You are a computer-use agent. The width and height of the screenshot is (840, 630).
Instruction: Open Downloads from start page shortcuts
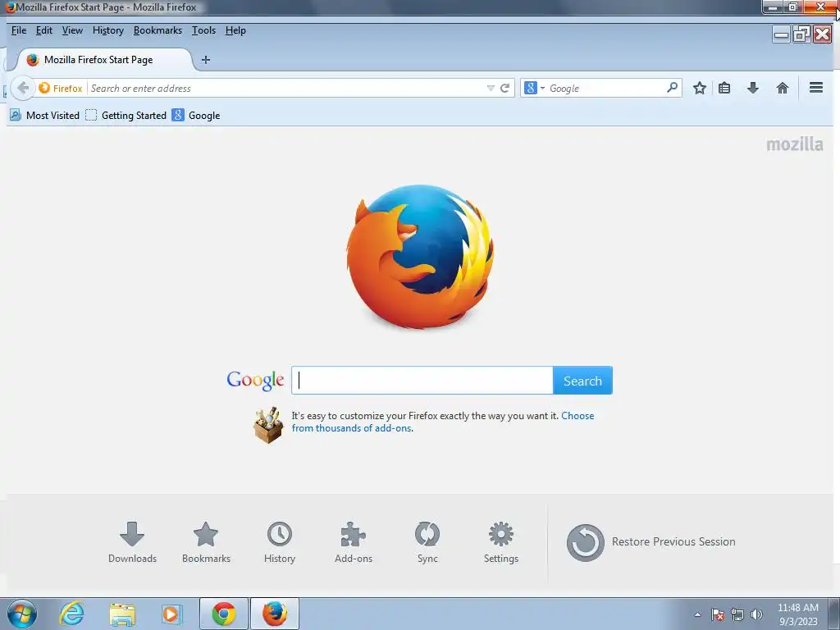[132, 542]
